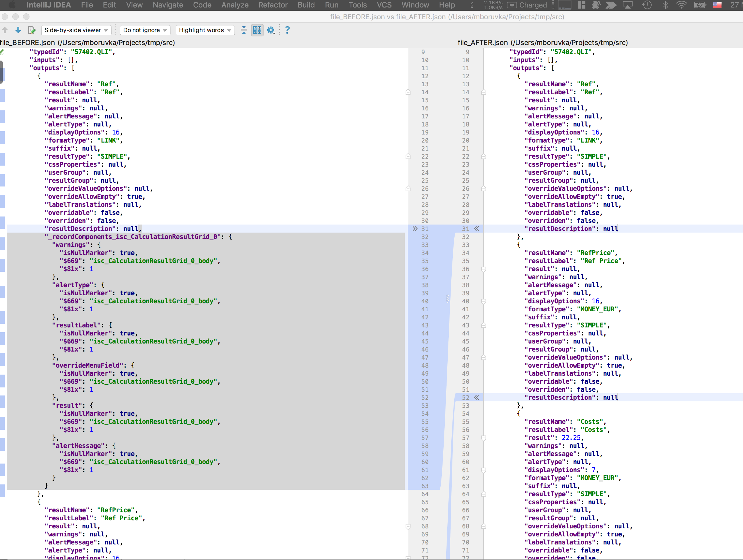Open Side-by-side viewer dropdown
The image size is (743, 560).
click(x=76, y=30)
